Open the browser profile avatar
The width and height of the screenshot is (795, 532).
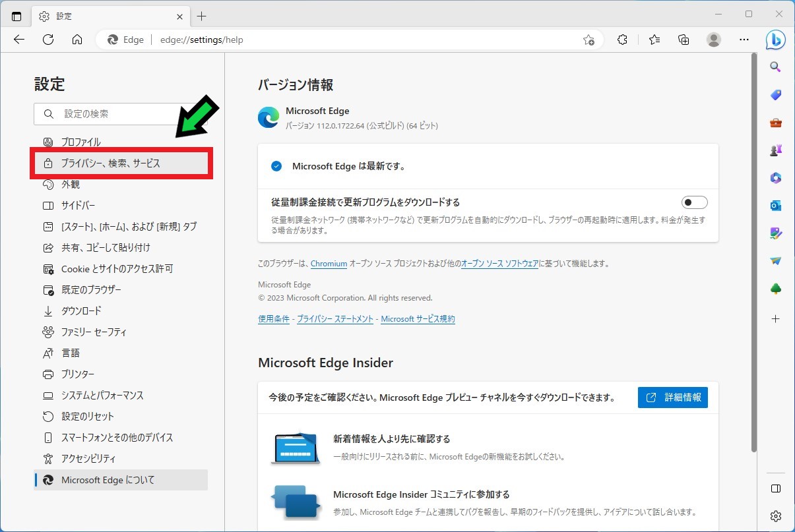(x=714, y=40)
